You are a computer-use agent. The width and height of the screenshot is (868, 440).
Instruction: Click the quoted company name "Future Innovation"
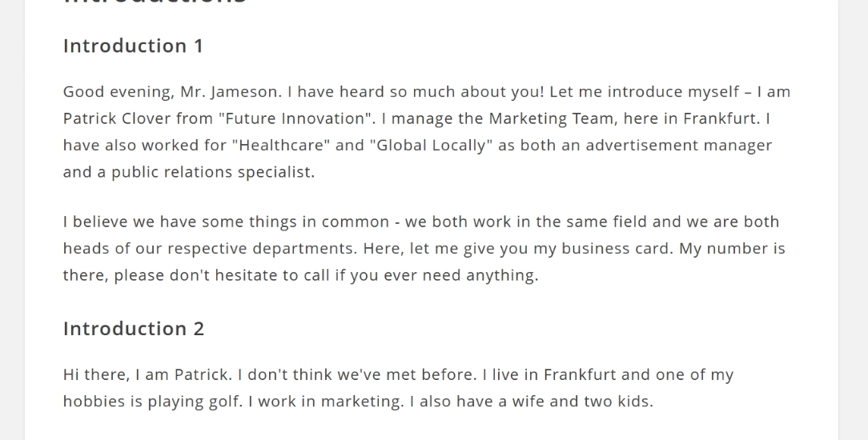tap(292, 118)
